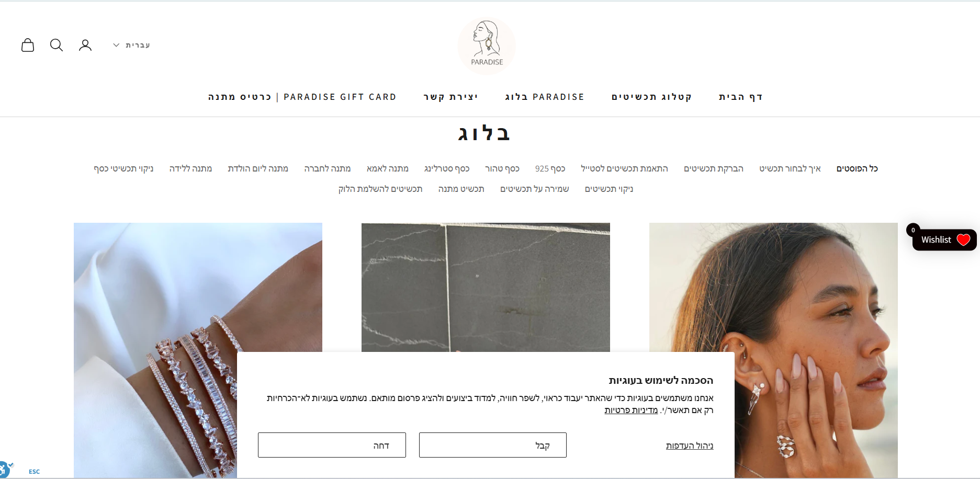Open the bracelets blog post thumbnail
The height and width of the screenshot is (479, 980).
pos(198,350)
